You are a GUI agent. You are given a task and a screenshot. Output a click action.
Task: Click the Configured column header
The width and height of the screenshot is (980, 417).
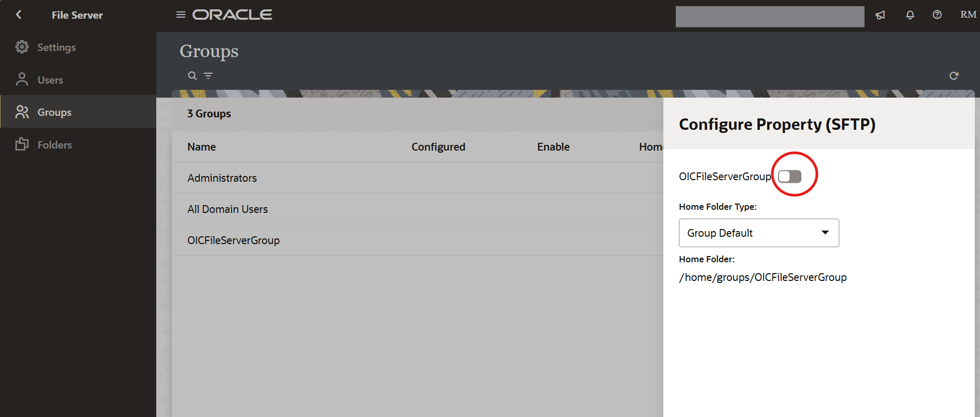tap(438, 147)
